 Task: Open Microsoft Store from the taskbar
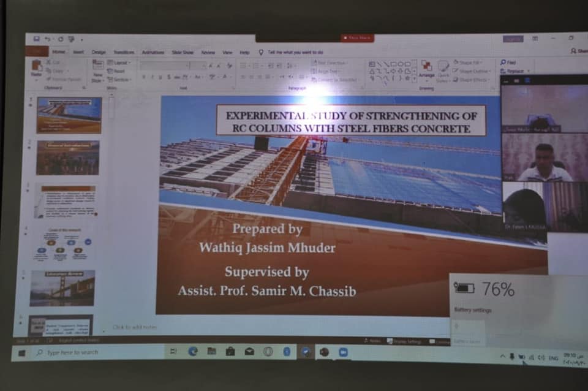point(230,351)
